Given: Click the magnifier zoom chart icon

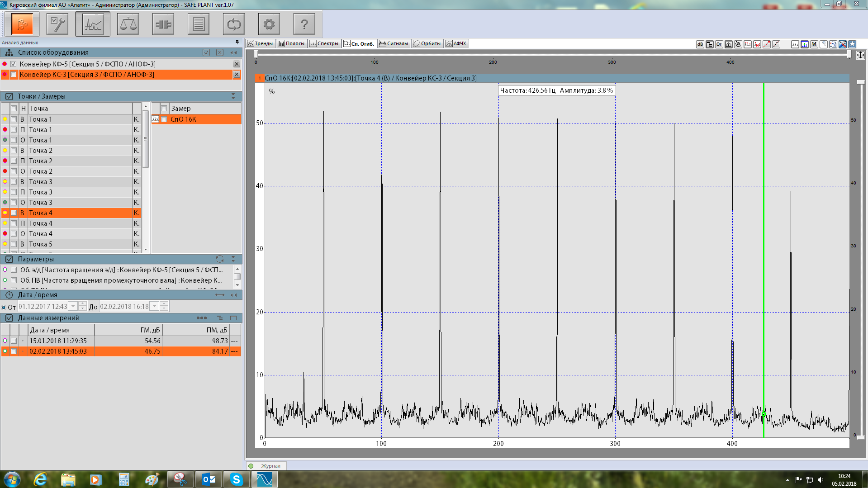Looking at the screenshot, I should (x=824, y=44).
